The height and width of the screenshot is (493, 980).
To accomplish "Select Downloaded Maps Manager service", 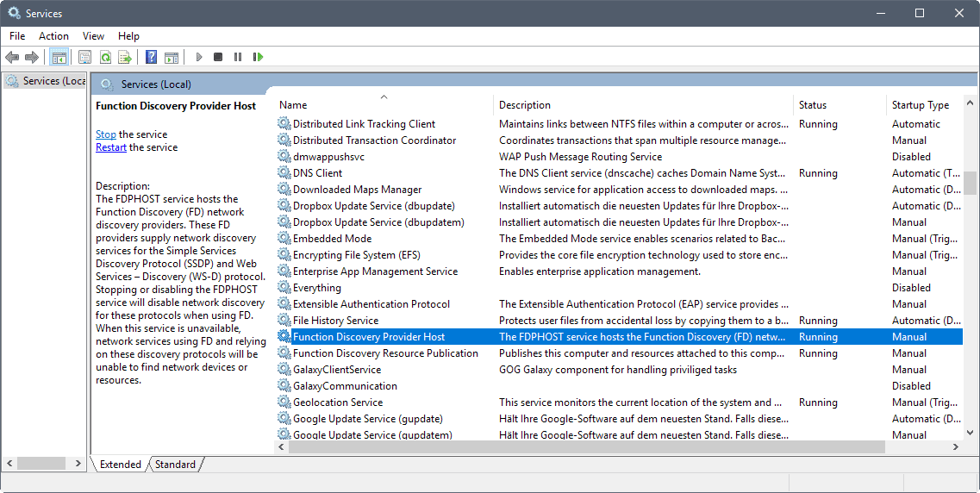I will (x=619, y=190).
